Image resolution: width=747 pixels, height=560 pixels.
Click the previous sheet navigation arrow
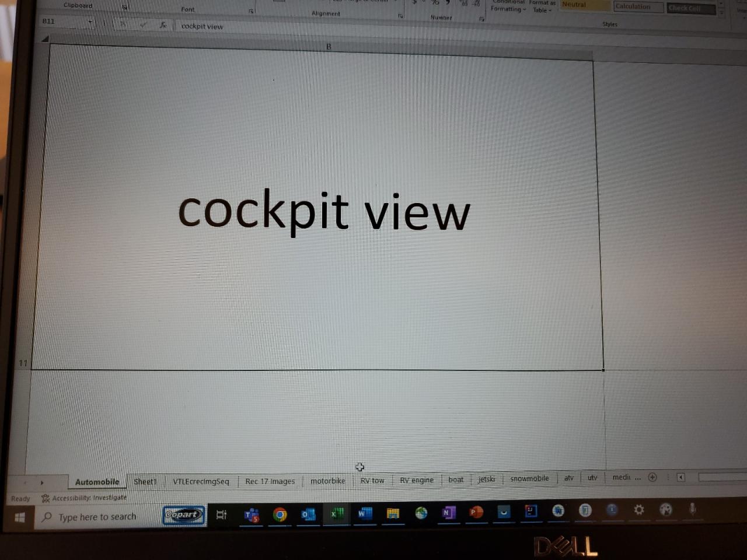[25, 482]
